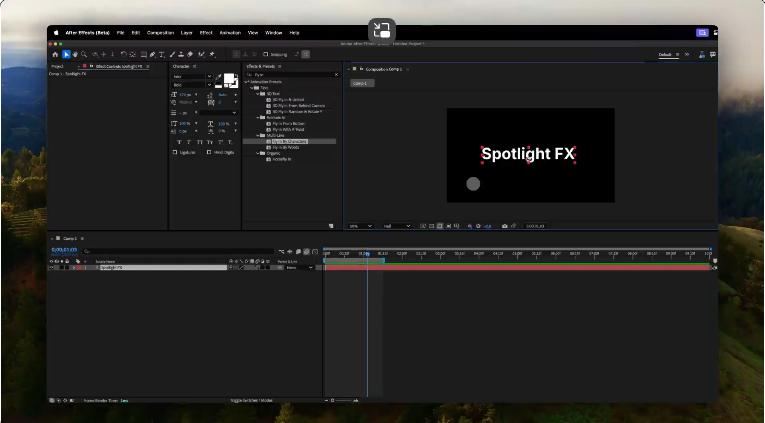The width and height of the screenshot is (765, 423).
Task: Collapse the Animation Presets tree
Action: (x=247, y=82)
